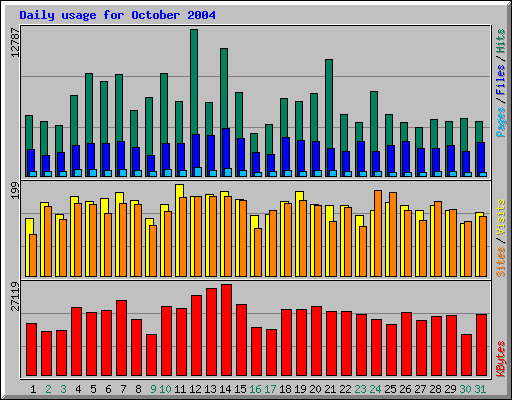Click the KBytes legend label
The image size is (512, 400).
[501, 359]
